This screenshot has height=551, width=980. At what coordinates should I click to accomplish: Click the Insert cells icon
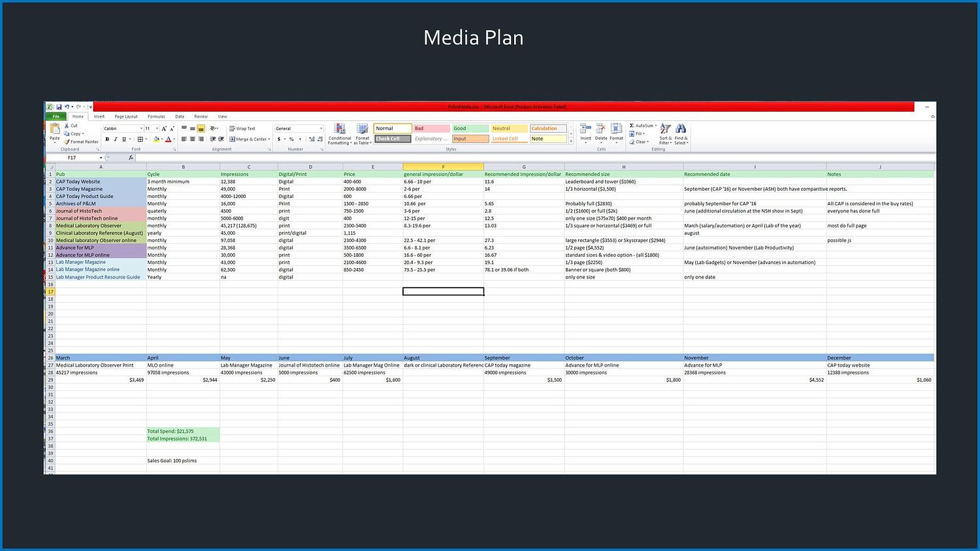[x=585, y=129]
